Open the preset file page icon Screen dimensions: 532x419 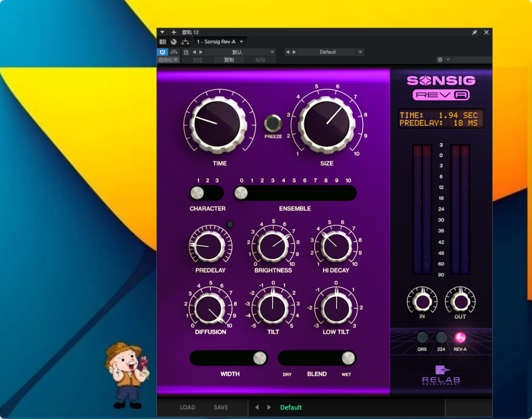click(x=186, y=53)
